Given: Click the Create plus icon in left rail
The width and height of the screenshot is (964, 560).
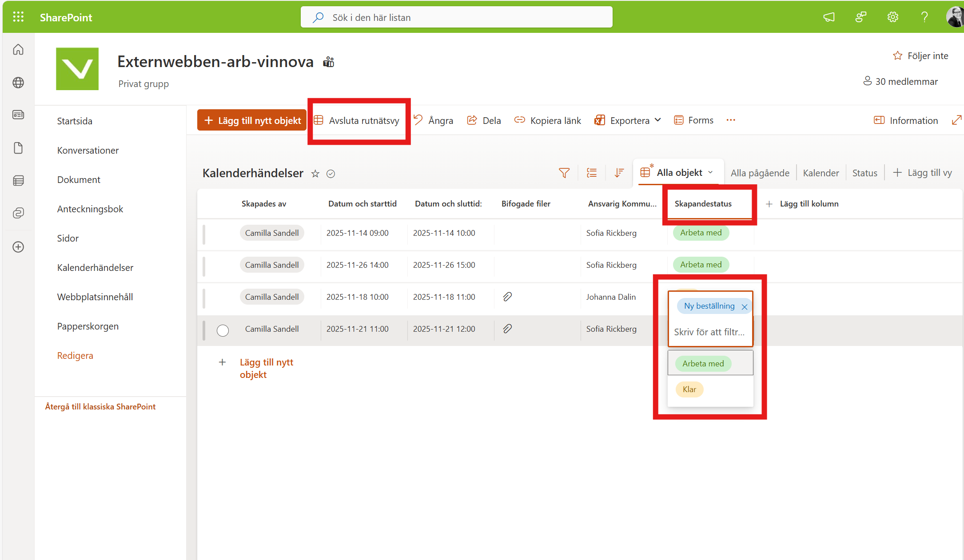Looking at the screenshot, I should click(18, 247).
